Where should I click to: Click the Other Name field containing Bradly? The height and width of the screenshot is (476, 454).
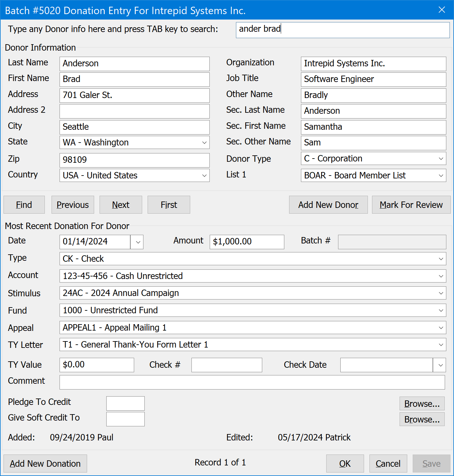[373, 95]
